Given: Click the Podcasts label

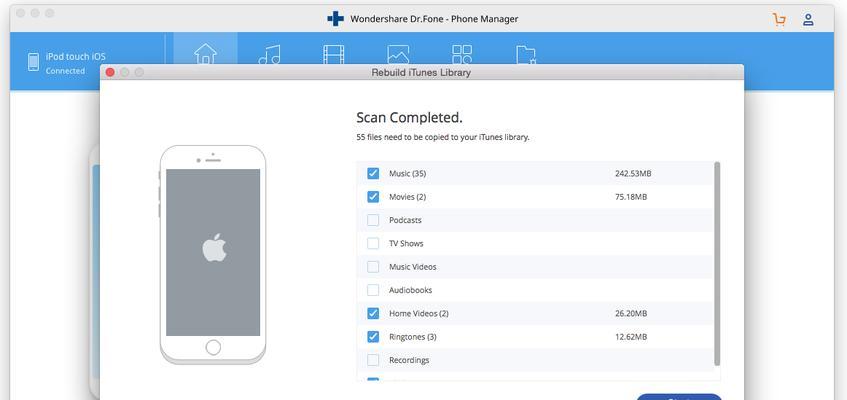Looking at the screenshot, I should pyautogui.click(x=405, y=220).
